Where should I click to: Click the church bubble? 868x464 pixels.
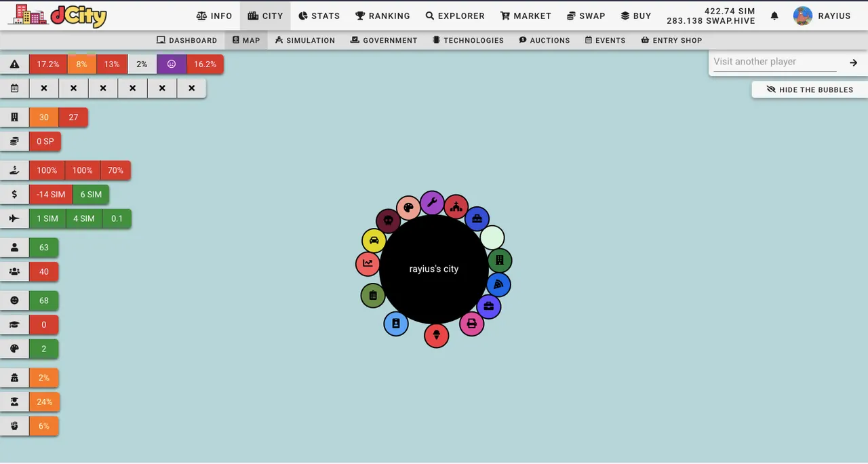coord(456,206)
